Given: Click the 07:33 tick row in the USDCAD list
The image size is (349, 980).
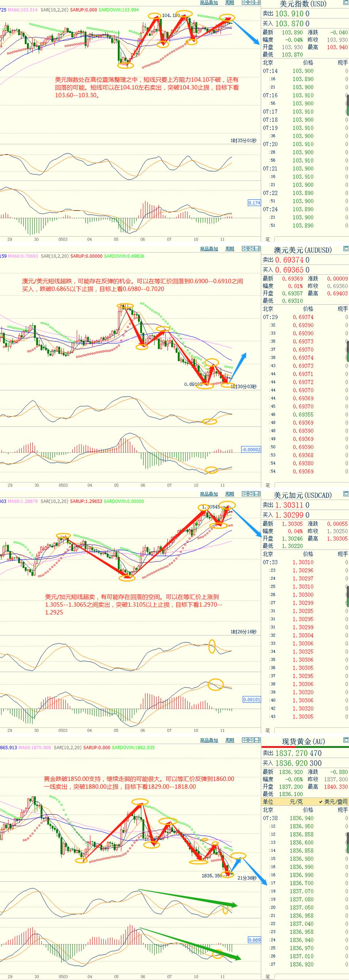Looking at the screenshot, I should click(305, 562).
